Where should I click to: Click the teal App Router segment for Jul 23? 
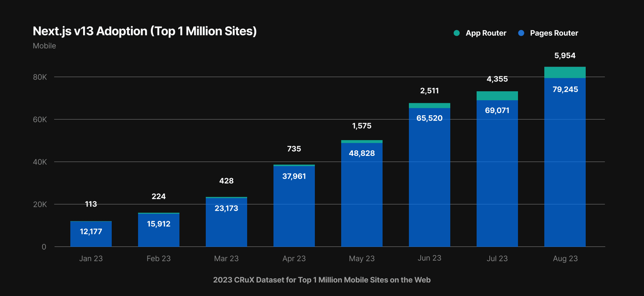(497, 96)
